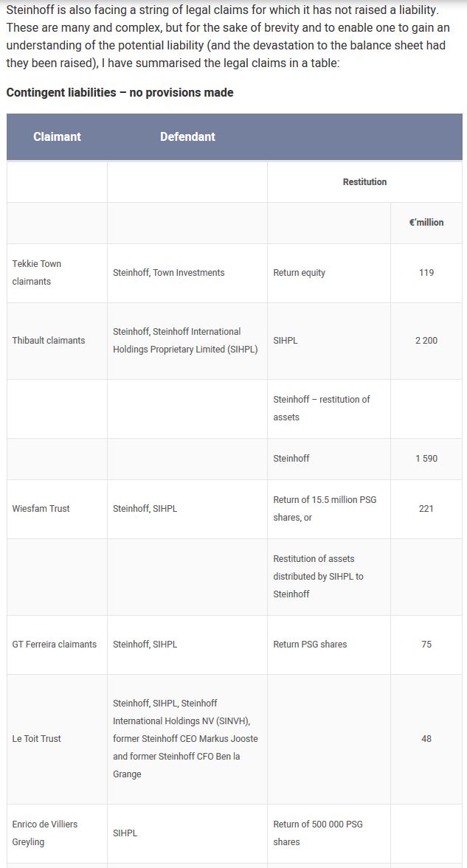This screenshot has width=467, height=868.
Task: Click the defendant cell mentioning Markus Jooste
Action: (x=186, y=739)
